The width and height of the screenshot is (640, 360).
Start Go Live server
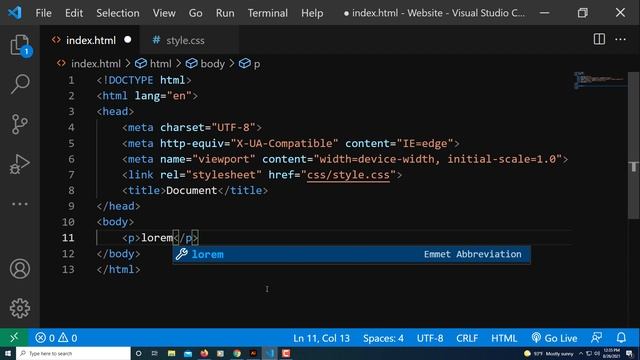coord(555,338)
